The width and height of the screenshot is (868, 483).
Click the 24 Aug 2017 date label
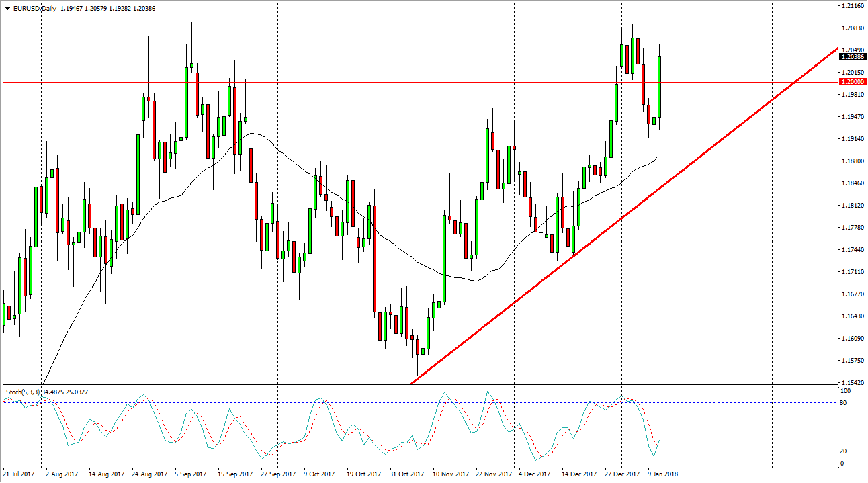click(149, 474)
